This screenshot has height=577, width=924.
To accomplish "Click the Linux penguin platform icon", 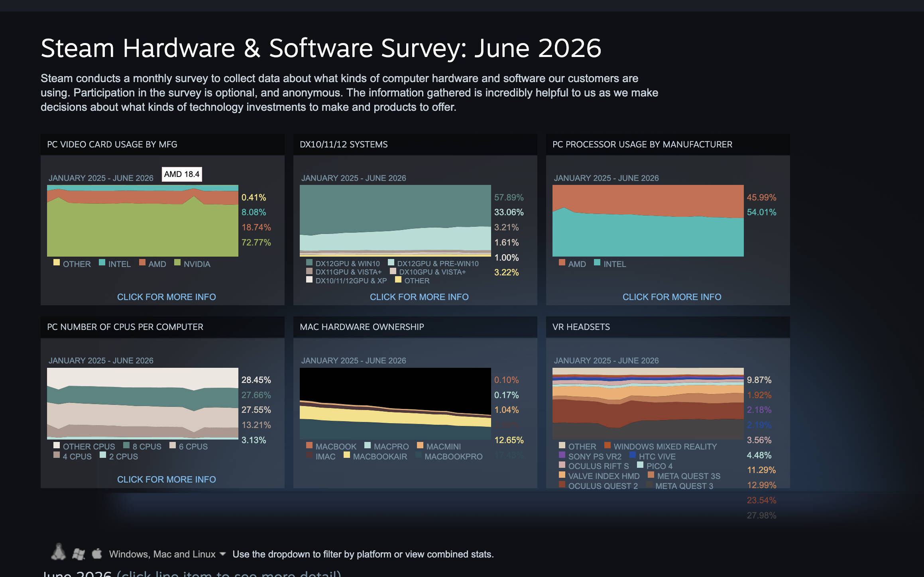I will [58, 552].
